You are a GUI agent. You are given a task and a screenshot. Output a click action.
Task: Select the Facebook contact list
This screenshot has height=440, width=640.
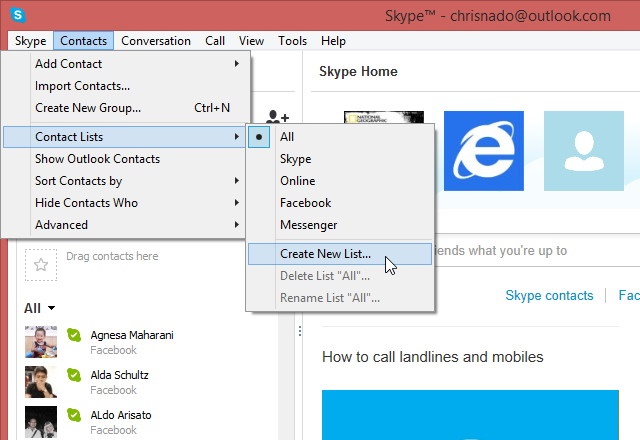340,203
